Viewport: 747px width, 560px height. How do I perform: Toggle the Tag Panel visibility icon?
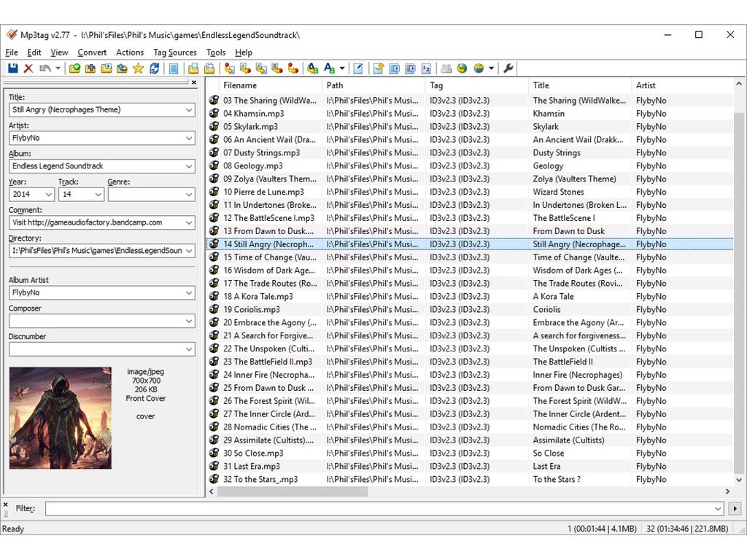point(173,68)
